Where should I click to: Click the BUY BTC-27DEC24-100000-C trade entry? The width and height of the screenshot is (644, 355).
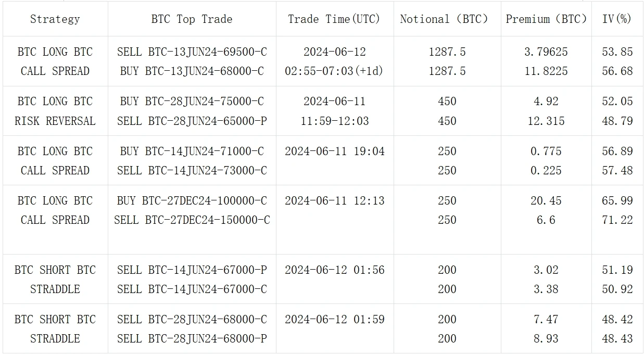192,201
